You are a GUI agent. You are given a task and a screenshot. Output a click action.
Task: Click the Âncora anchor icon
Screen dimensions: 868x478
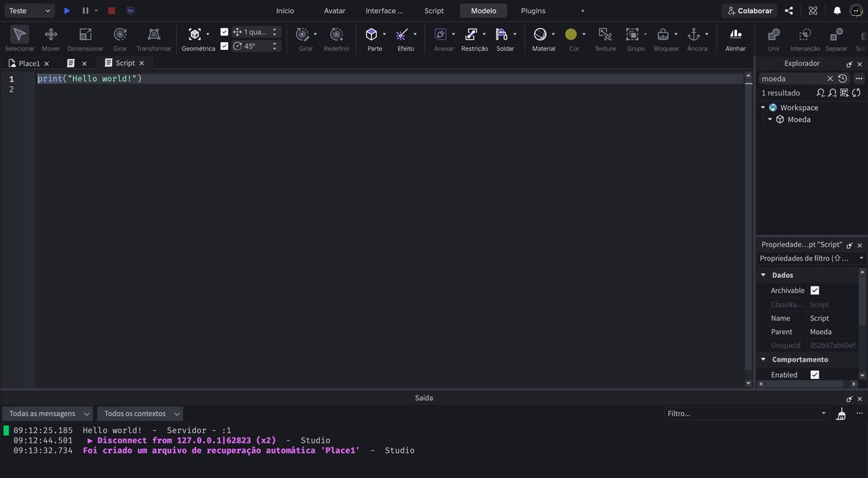tap(693, 34)
